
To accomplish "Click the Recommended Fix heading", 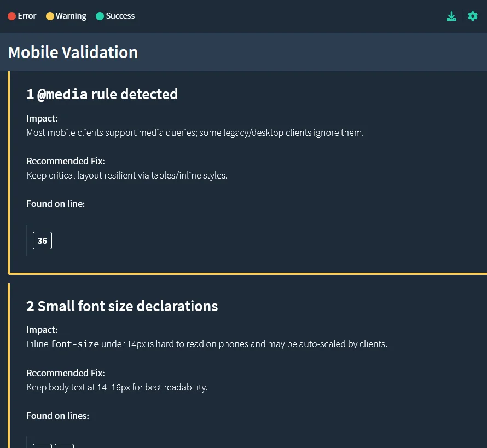I will point(66,160).
